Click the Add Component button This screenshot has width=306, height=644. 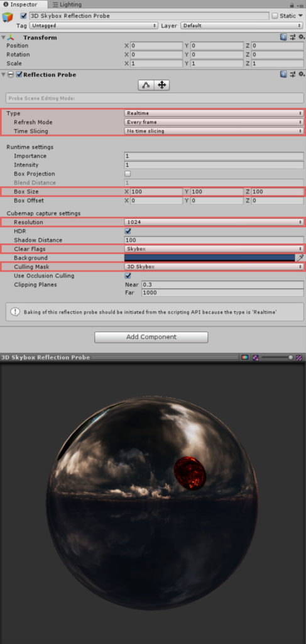(151, 337)
